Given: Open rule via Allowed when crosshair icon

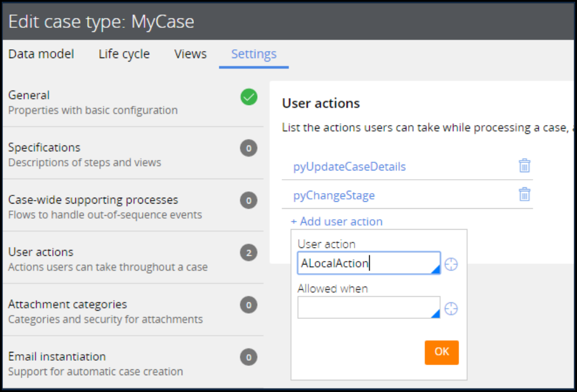Looking at the screenshot, I should (451, 308).
